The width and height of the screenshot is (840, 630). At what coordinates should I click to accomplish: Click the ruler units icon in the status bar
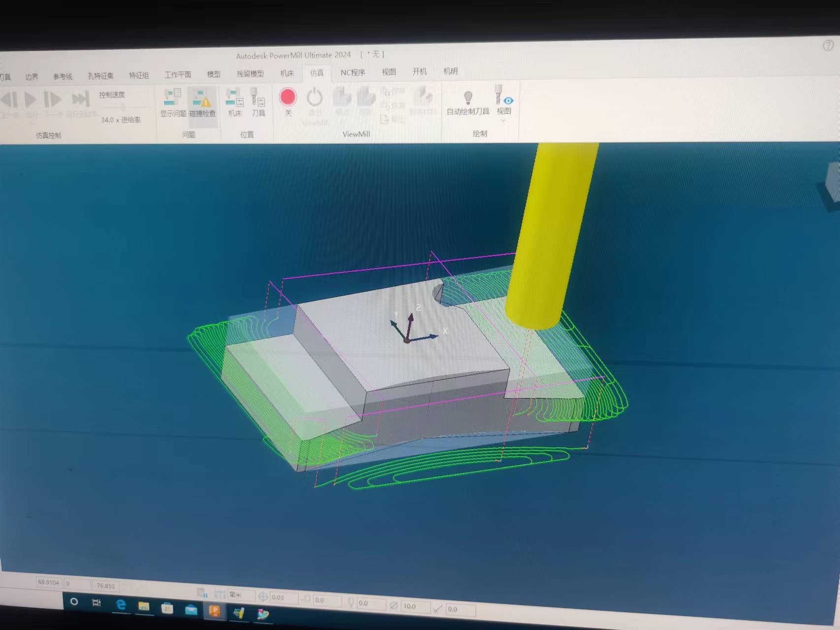click(x=220, y=594)
